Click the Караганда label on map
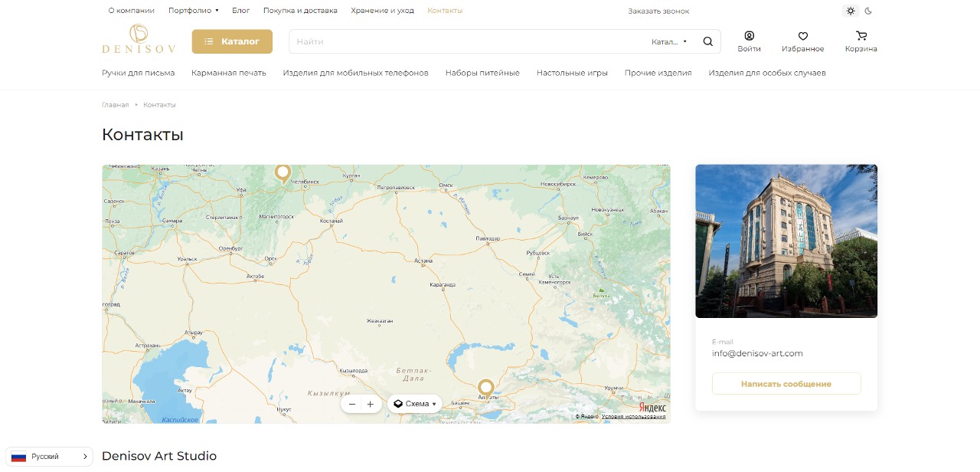This screenshot has height=472, width=980. coord(442,285)
